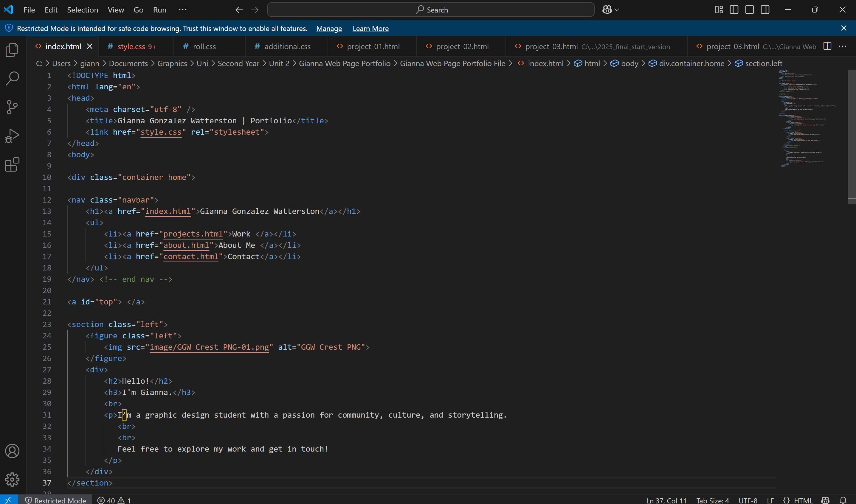
Task: Click the command center Search field
Action: tap(431, 10)
